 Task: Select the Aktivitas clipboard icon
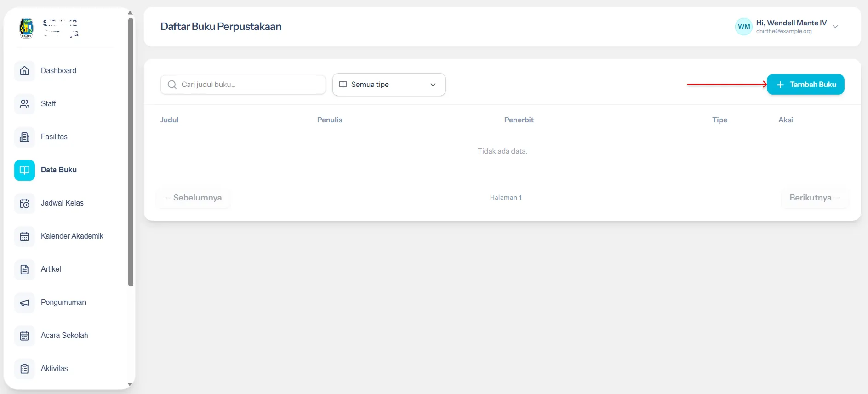(24, 369)
